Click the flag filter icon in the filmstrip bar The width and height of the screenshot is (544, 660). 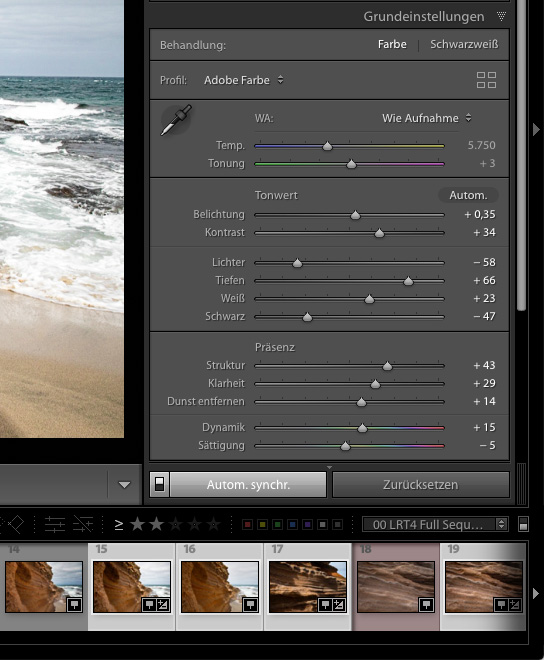click(x=13, y=524)
